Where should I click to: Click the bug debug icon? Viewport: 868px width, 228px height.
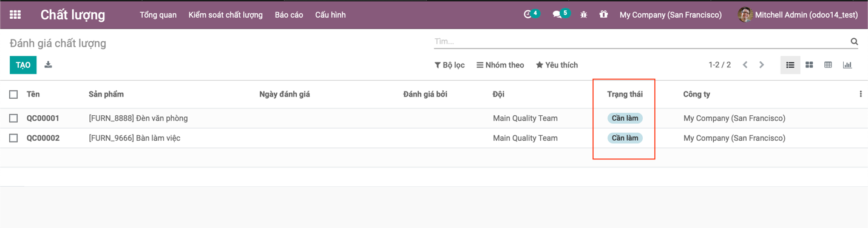tap(583, 15)
